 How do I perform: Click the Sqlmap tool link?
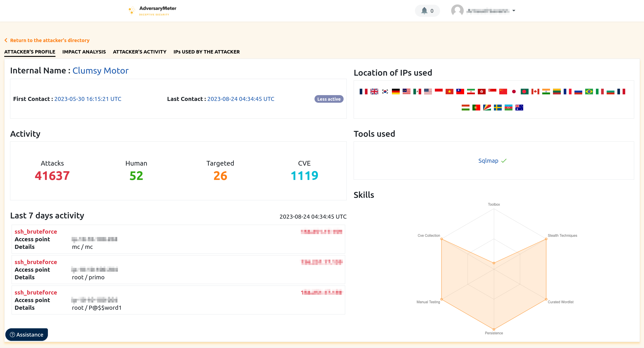point(488,161)
